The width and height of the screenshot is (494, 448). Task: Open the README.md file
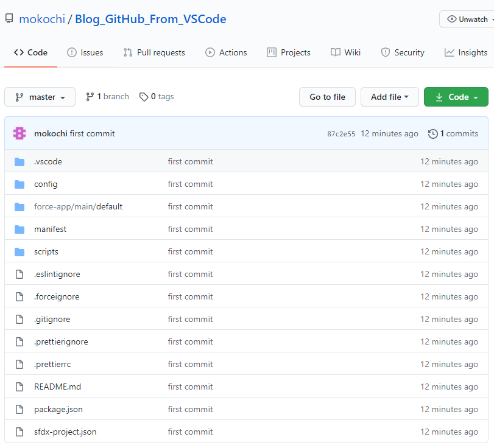(57, 387)
